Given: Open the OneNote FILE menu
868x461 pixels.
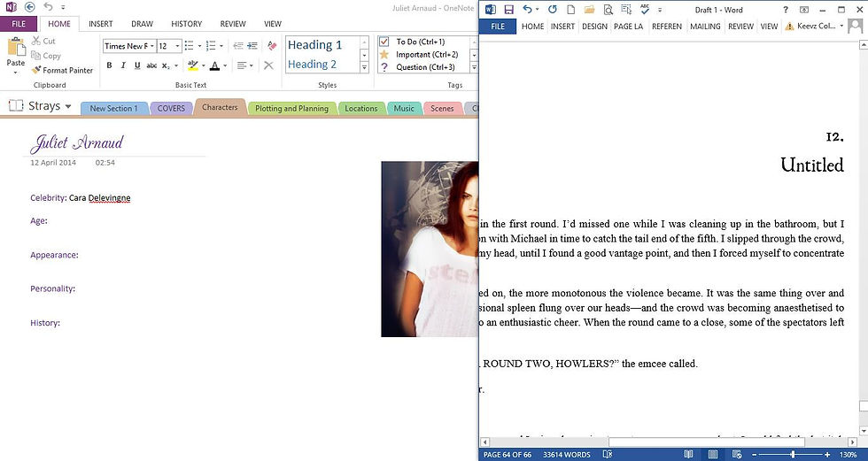Looking at the screenshot, I should [x=19, y=24].
